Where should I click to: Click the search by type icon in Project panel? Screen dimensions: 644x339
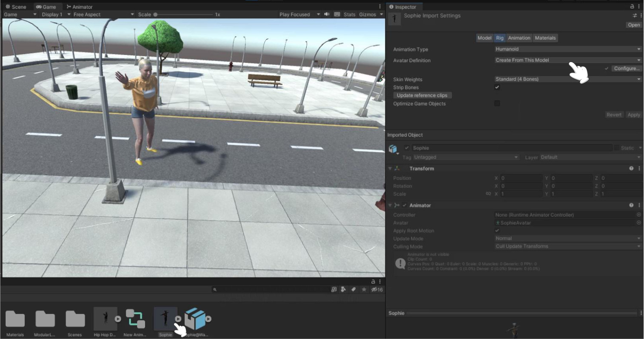[343, 289]
